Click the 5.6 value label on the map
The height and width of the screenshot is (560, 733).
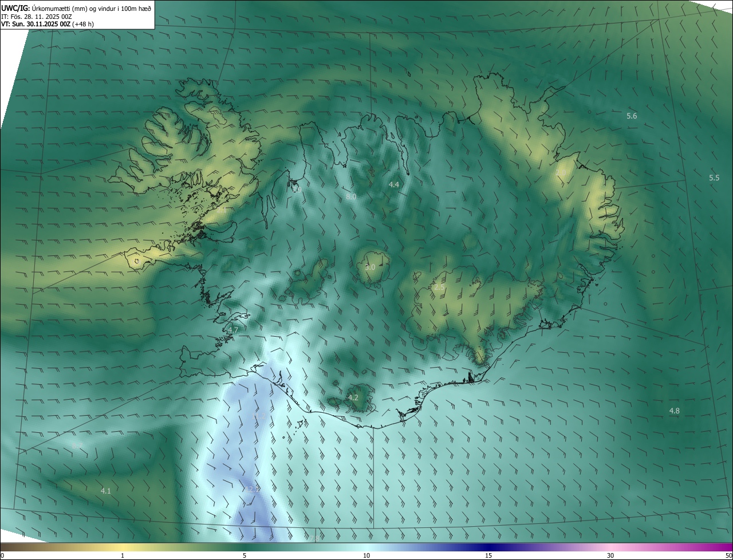632,116
